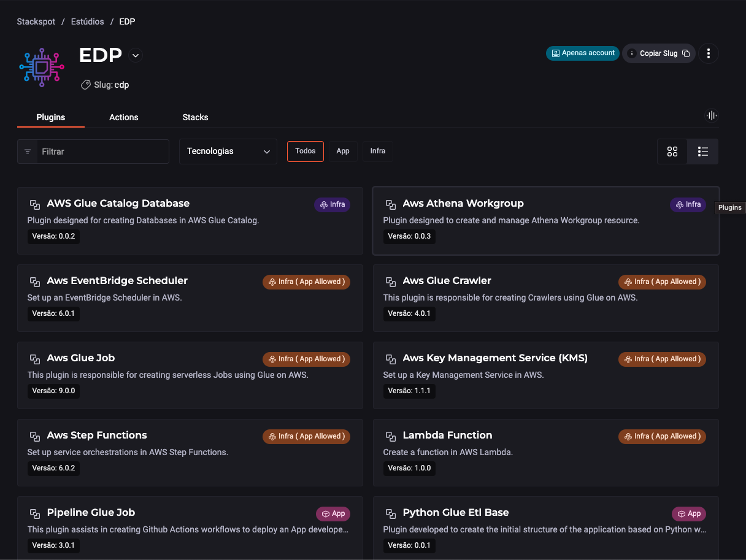Click the copy icon in Copiar Slug

[686, 53]
